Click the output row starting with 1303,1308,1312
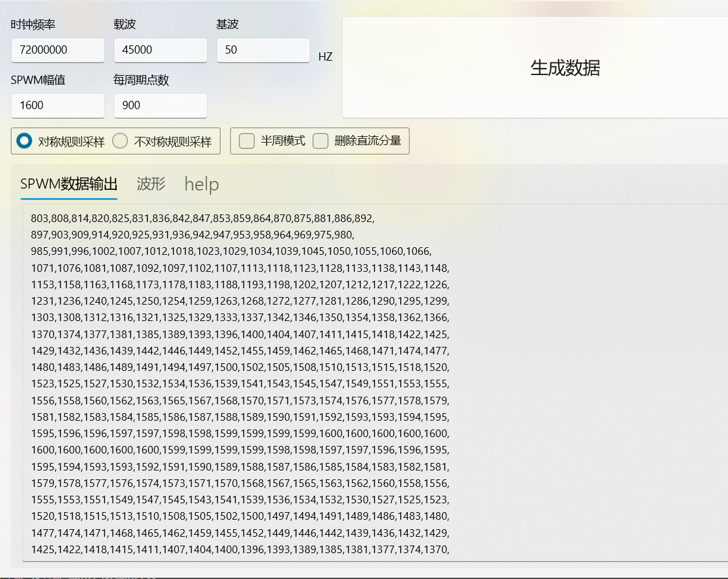The image size is (728, 579). (240, 317)
